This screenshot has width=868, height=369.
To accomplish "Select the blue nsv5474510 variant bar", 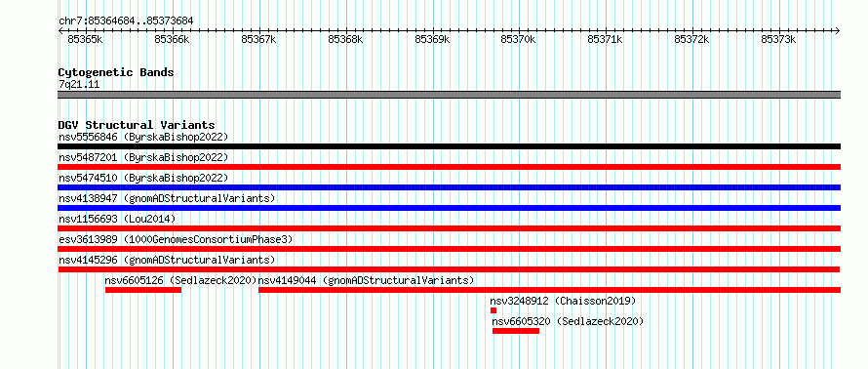I will [449, 187].
